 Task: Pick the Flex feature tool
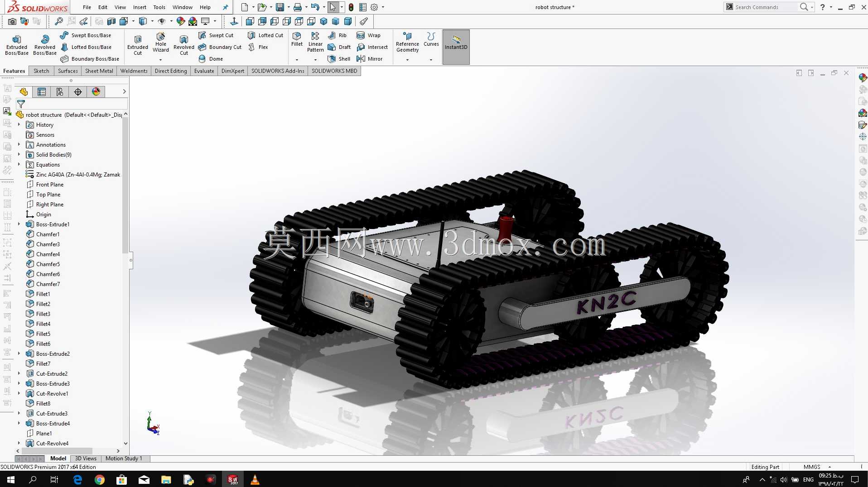click(x=258, y=47)
